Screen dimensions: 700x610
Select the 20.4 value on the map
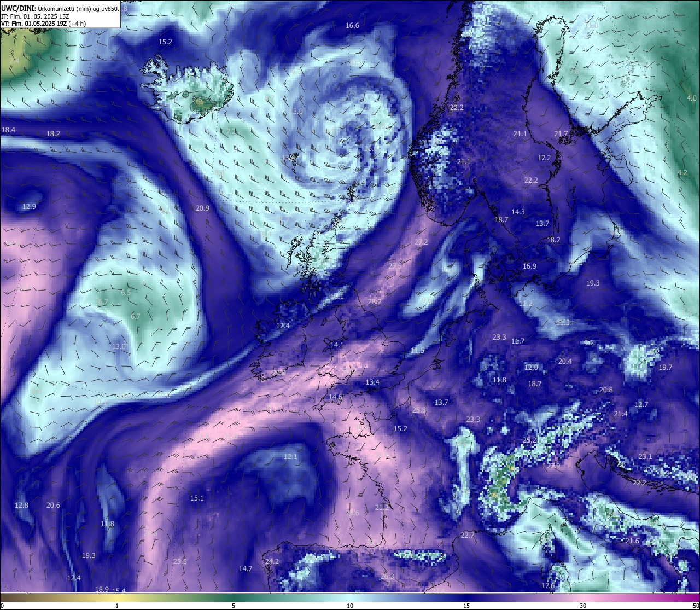click(565, 362)
